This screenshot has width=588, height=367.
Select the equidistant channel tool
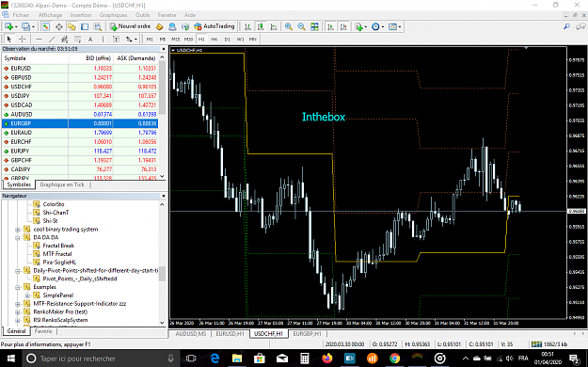coord(65,39)
